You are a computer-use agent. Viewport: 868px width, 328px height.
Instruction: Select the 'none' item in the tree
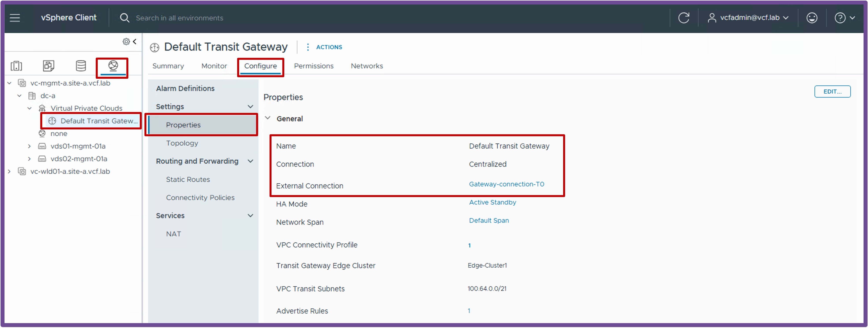coord(59,134)
